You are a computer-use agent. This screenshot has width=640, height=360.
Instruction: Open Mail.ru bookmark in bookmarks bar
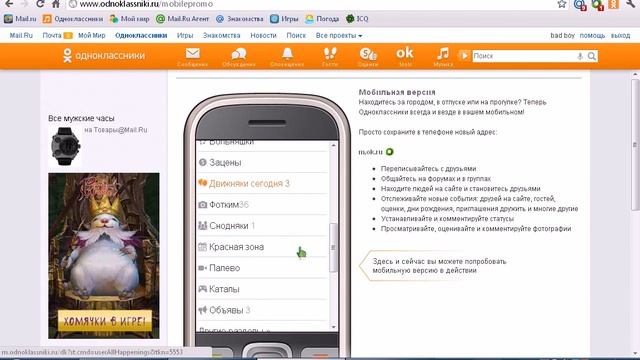20,19
